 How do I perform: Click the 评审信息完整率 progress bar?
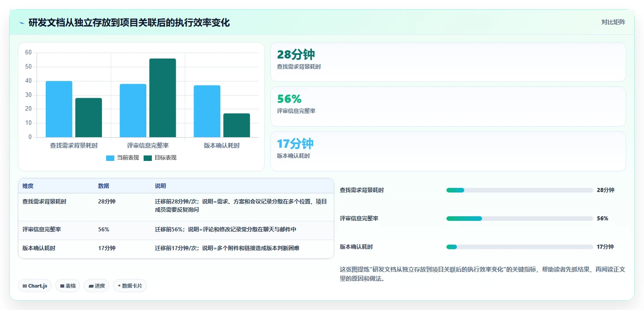pyautogui.click(x=520, y=219)
